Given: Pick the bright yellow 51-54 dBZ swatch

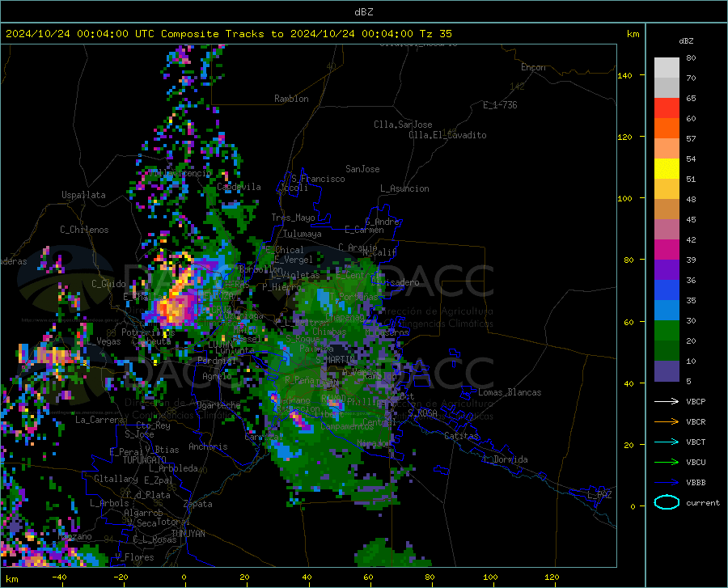Looking at the screenshot, I should point(667,169).
